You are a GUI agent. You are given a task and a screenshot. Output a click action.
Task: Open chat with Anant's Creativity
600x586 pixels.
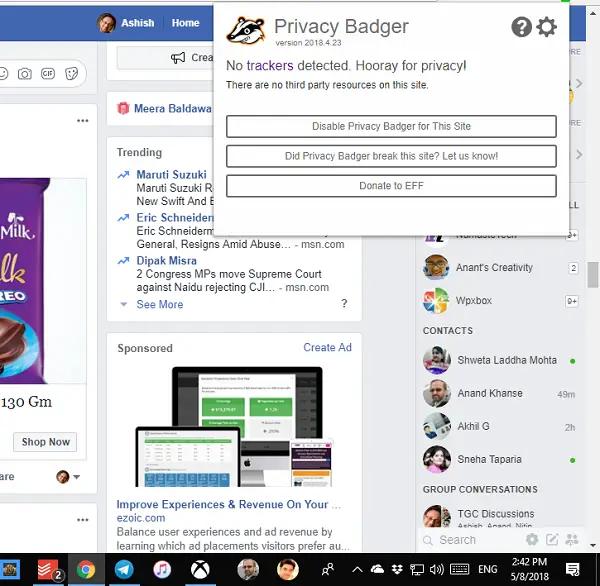pyautogui.click(x=501, y=268)
